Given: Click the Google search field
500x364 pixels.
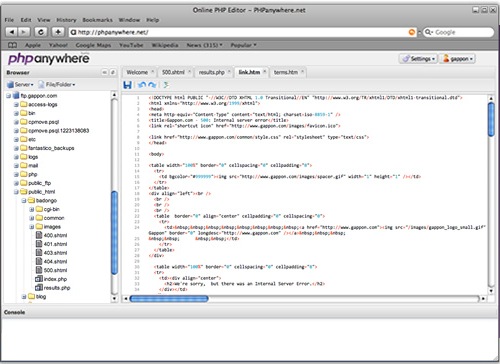Looking at the screenshot, I should tap(459, 32).
